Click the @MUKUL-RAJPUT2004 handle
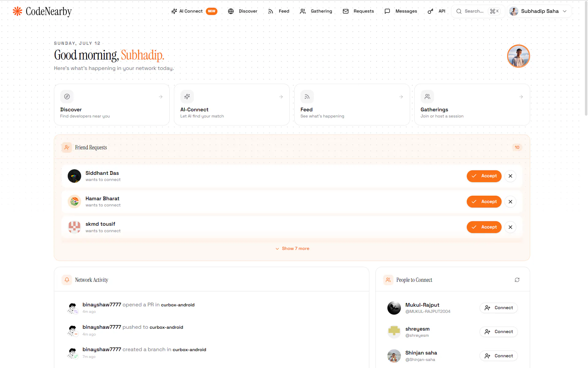Viewport: 588px width, 368px height. pos(428,312)
